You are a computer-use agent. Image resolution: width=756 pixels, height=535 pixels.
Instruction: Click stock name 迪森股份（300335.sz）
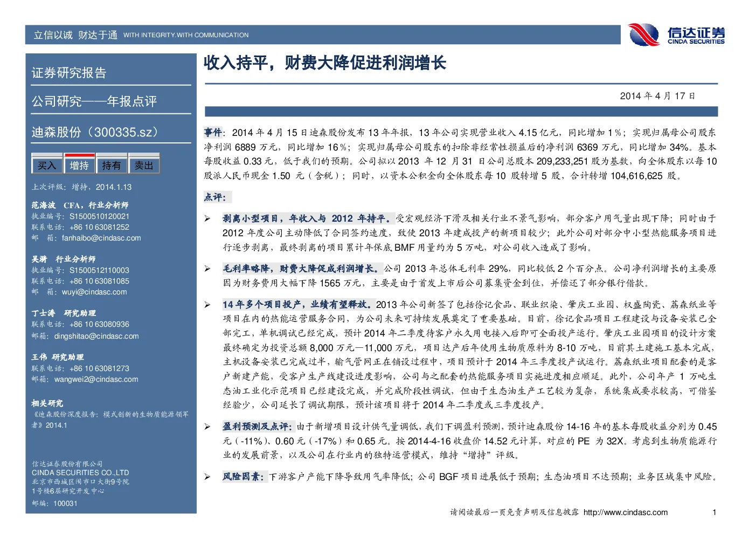[x=97, y=132]
